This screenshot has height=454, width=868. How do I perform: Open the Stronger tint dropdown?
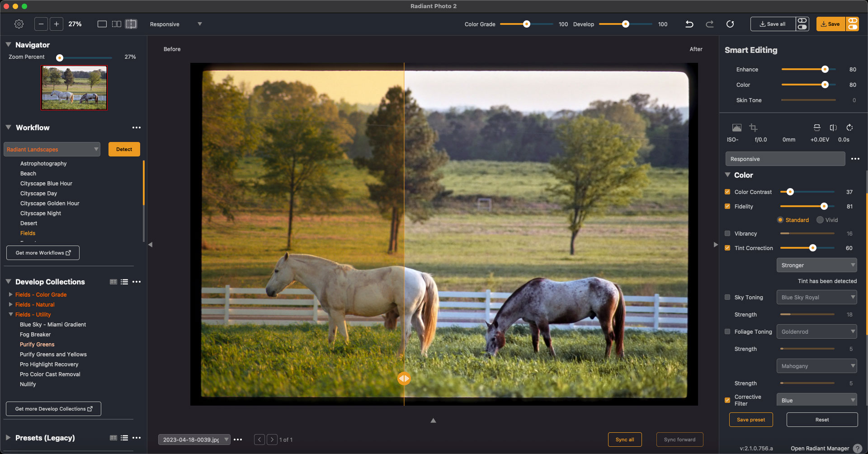click(x=816, y=265)
